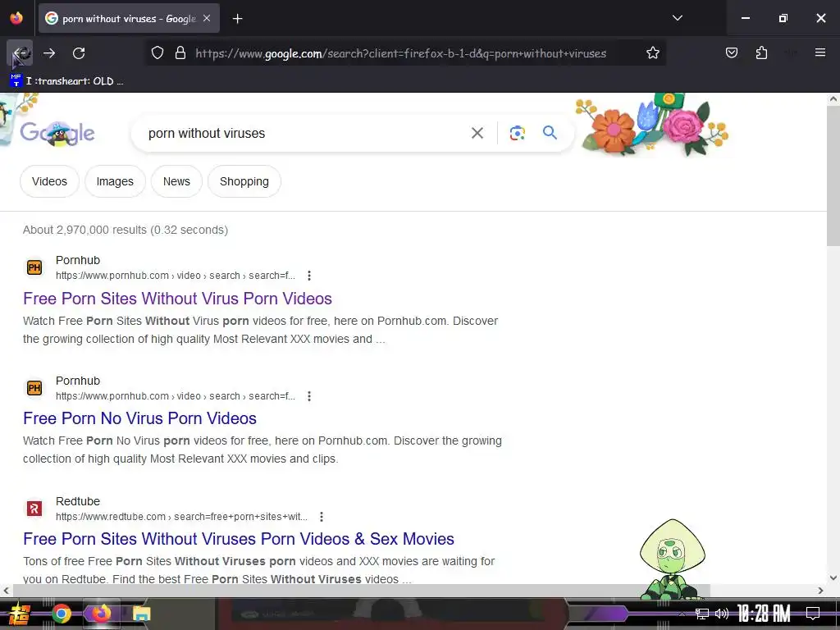Launch Google Chrome from the taskbar
The width and height of the screenshot is (840, 630).
click(61, 614)
